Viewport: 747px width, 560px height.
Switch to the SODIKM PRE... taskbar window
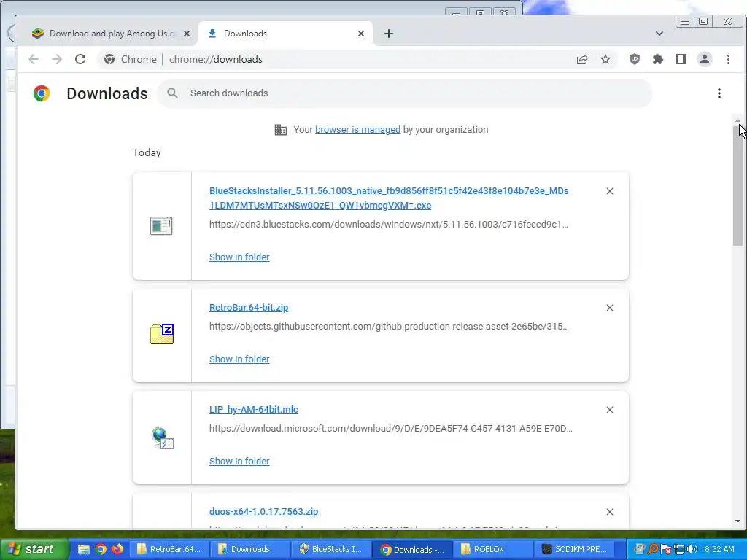[573, 549]
